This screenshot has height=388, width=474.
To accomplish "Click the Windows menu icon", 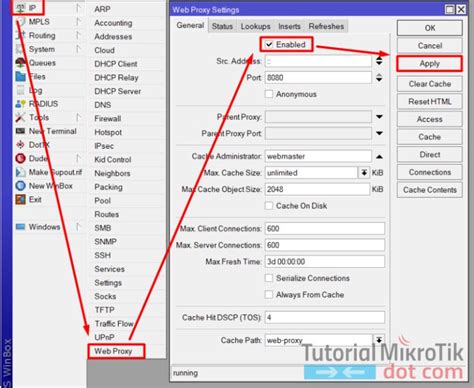I will point(20,227).
